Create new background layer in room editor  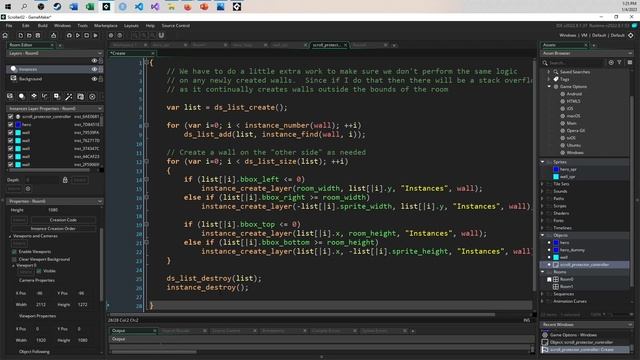pos(10,96)
